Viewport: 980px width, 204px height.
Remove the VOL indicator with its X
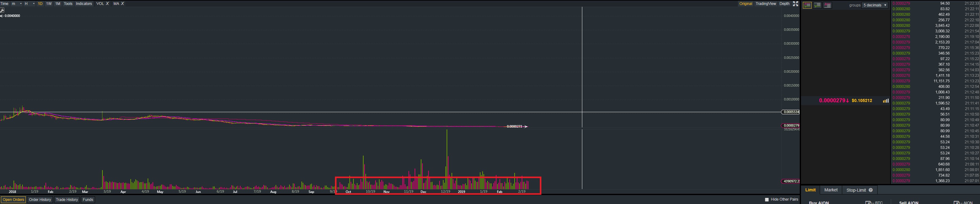pos(107,3)
